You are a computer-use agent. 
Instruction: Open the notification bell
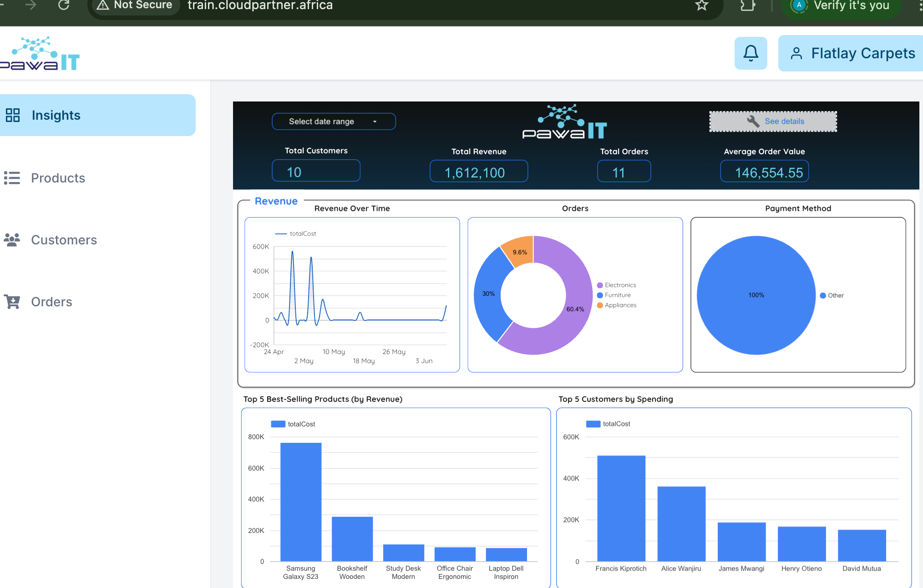coord(751,53)
